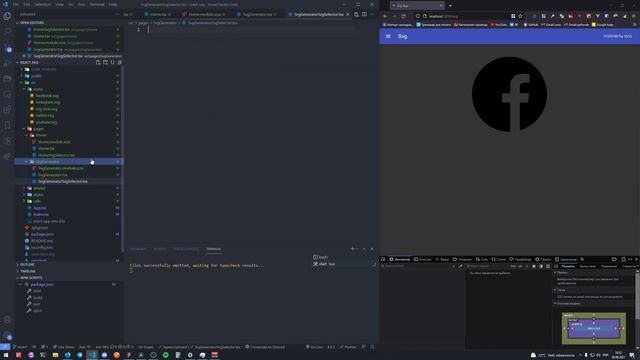Go back in the browser
Screen dimensions: 640x360
coord(385,16)
